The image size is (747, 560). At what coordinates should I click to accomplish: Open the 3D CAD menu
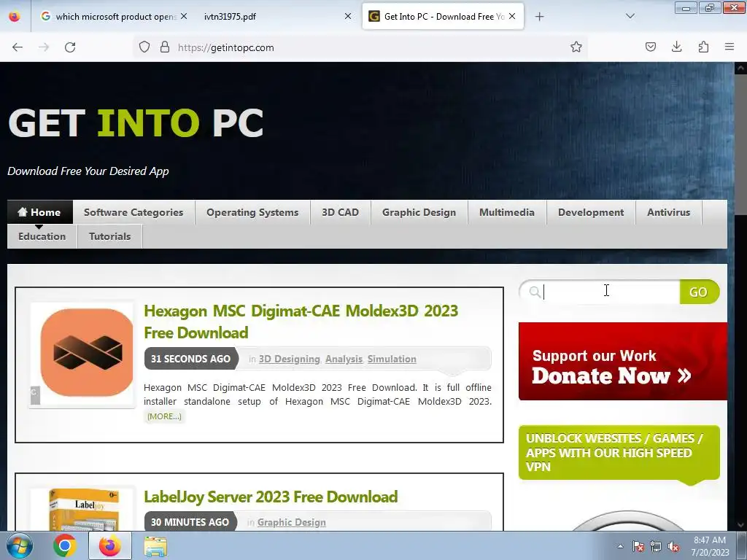(340, 212)
